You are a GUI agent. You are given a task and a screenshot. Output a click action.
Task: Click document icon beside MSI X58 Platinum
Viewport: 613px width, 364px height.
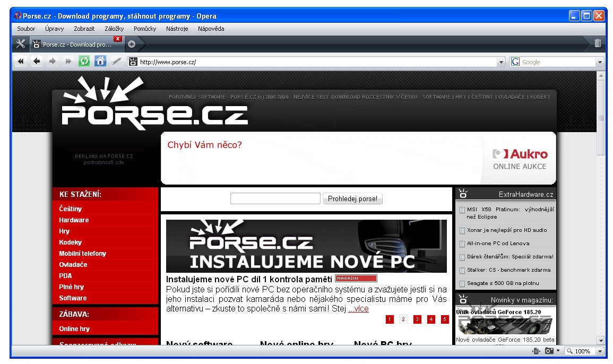pos(462,210)
